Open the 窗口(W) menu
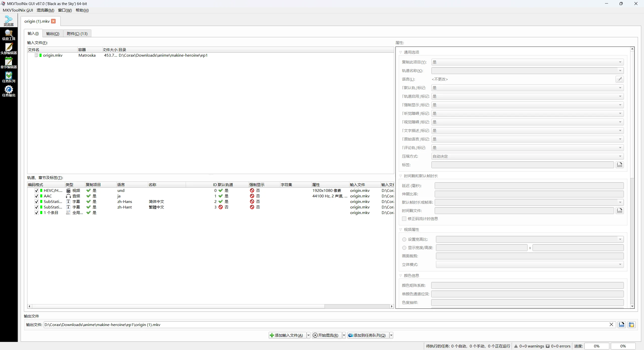 (x=65, y=10)
